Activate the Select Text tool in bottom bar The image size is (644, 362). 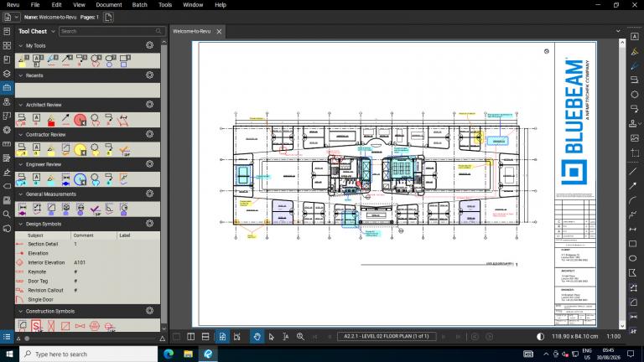tap(286, 337)
